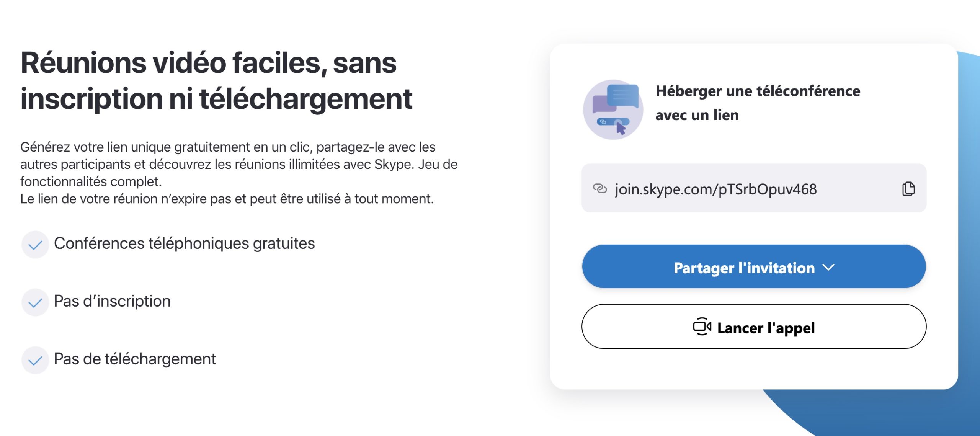Click the Pas de téléchargement label
The image size is (980, 436).
coord(135,359)
